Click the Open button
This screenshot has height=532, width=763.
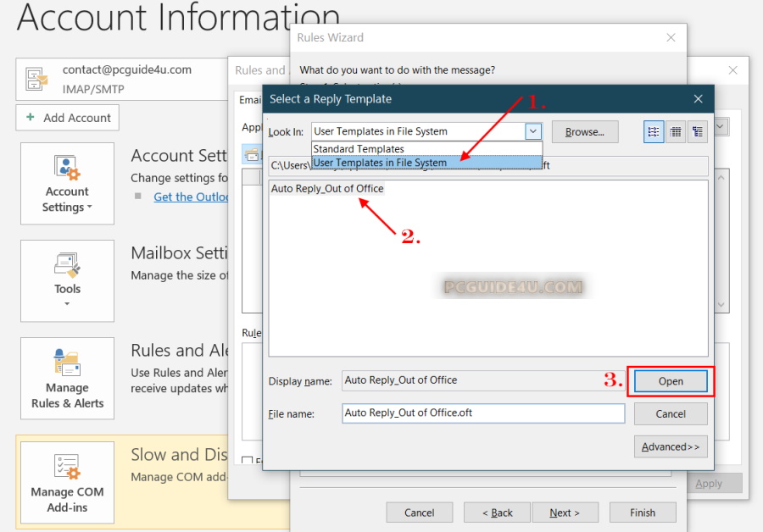click(x=671, y=381)
